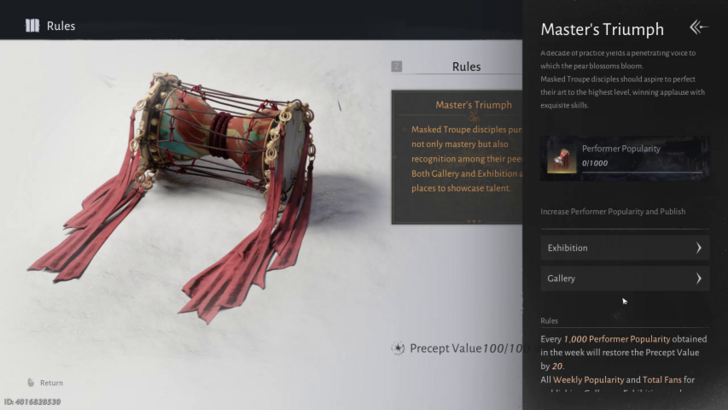Image resolution: width=728 pixels, height=410 pixels.
Task: Open the Gallery option
Action: coord(625,279)
